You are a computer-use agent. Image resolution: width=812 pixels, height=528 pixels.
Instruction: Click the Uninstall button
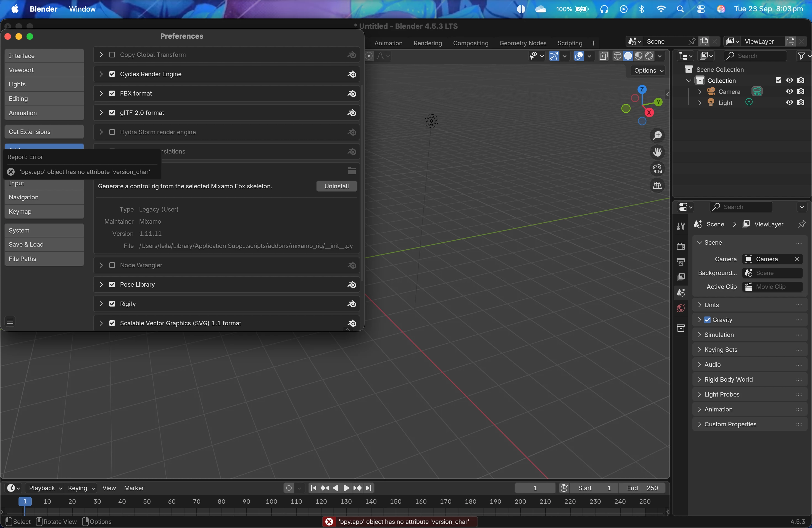point(336,186)
